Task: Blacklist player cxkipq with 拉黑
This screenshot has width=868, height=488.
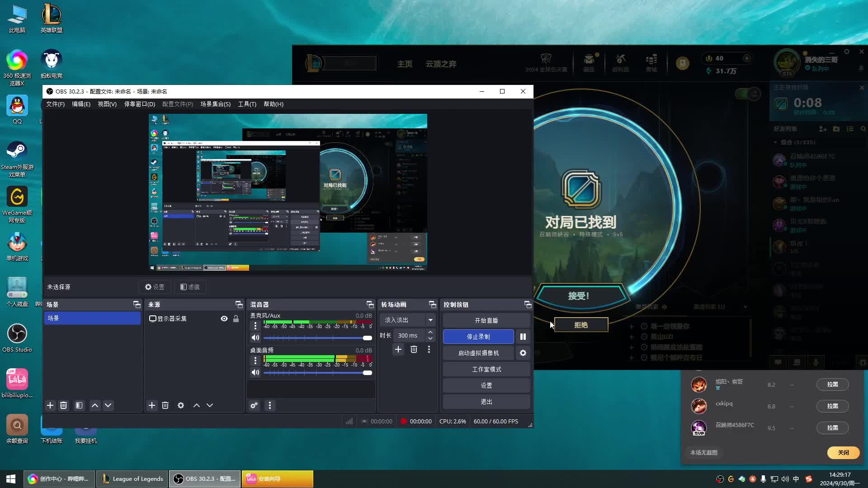Action: [x=832, y=406]
